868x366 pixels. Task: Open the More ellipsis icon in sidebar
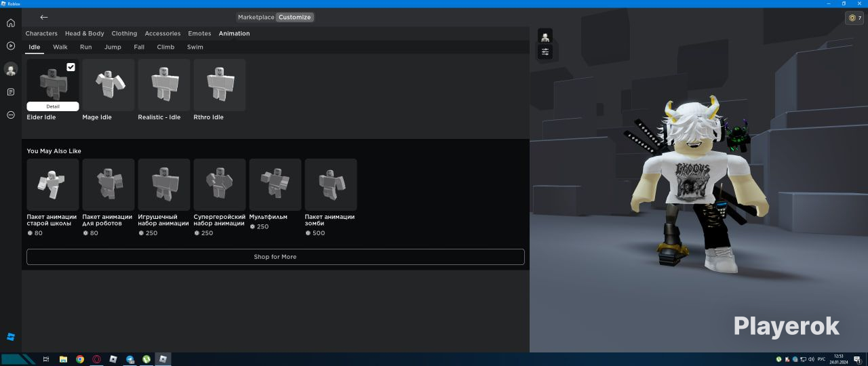[10, 115]
